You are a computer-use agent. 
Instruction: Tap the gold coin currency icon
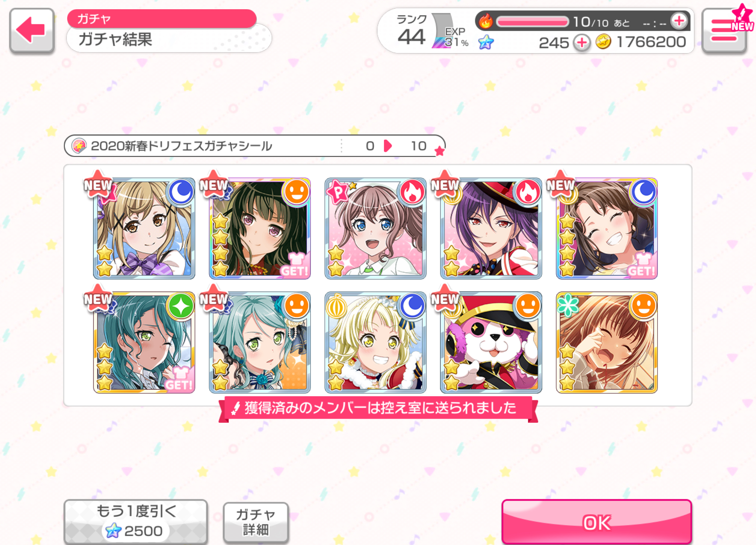[603, 42]
